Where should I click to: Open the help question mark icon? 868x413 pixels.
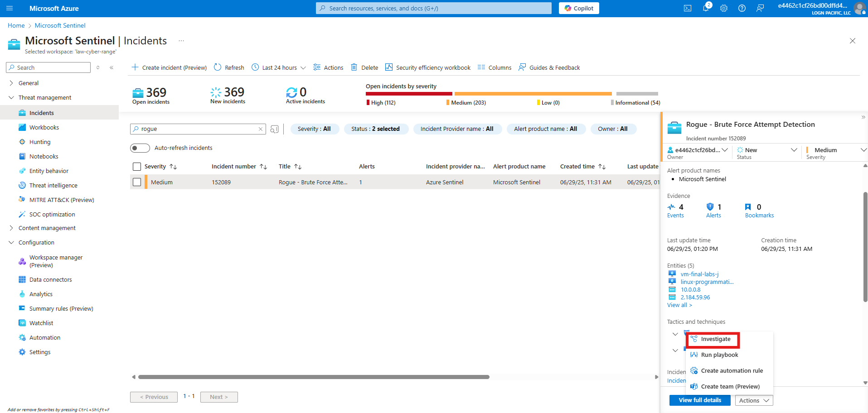click(x=742, y=8)
